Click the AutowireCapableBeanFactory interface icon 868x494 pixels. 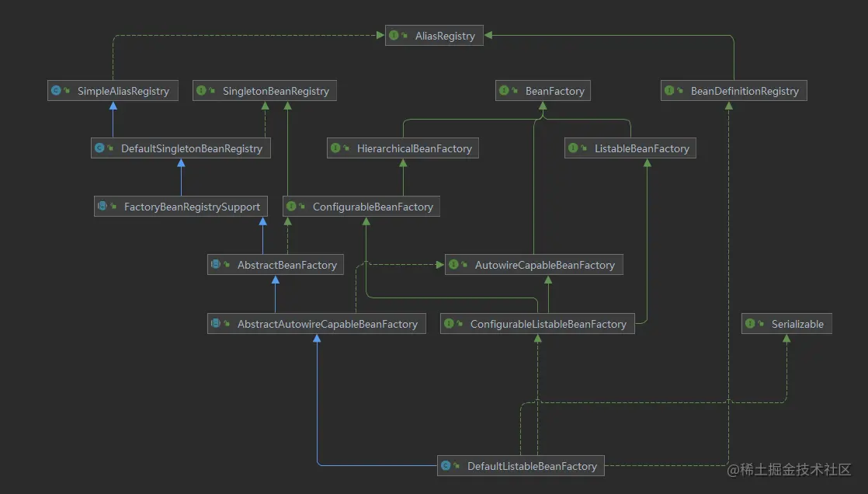click(453, 264)
